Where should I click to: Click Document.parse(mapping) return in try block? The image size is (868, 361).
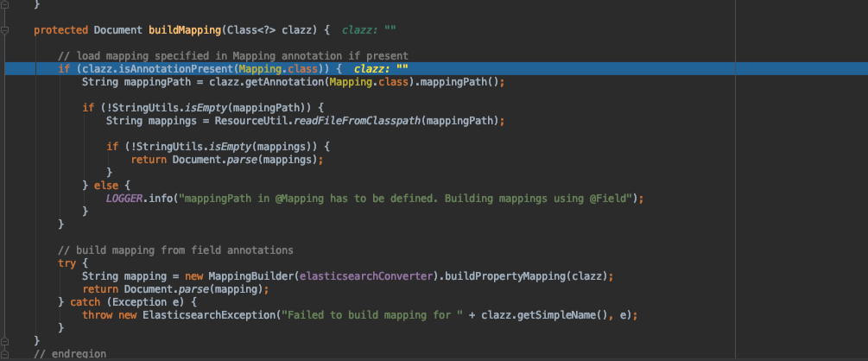(x=175, y=289)
